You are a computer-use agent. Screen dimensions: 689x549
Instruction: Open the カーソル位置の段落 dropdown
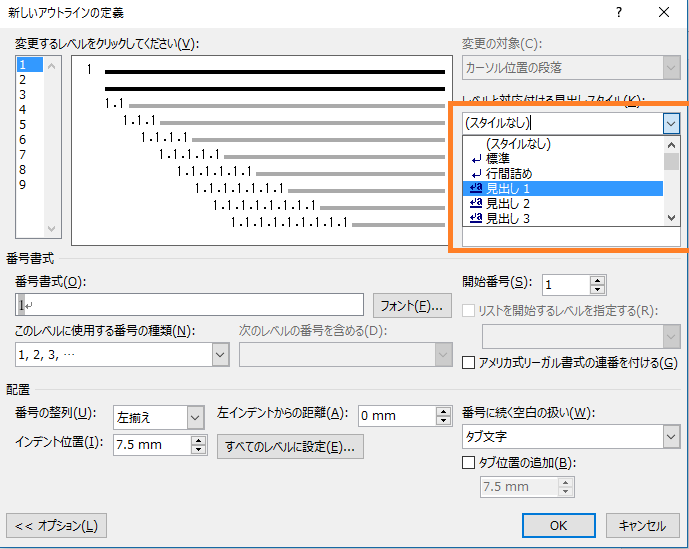pos(571,68)
